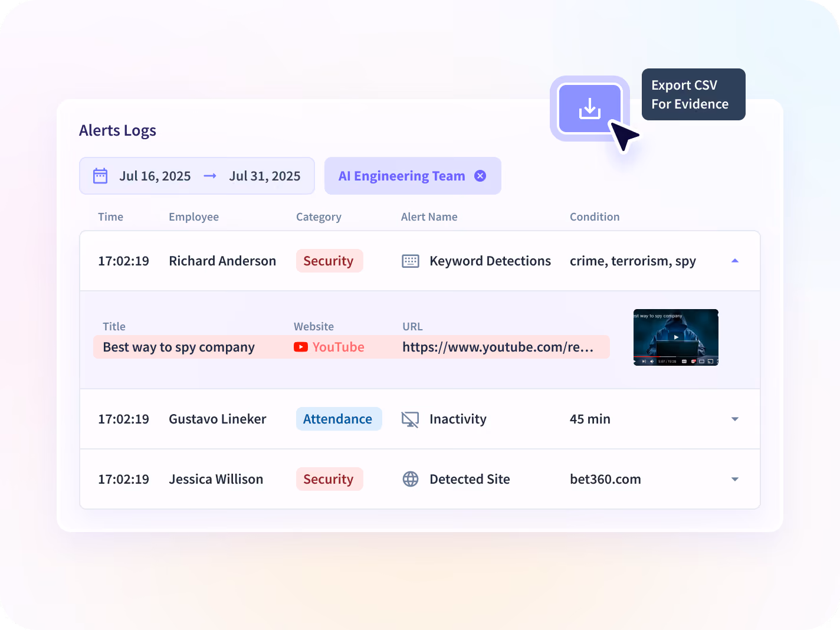Sort by the Alert Name column header

click(429, 216)
